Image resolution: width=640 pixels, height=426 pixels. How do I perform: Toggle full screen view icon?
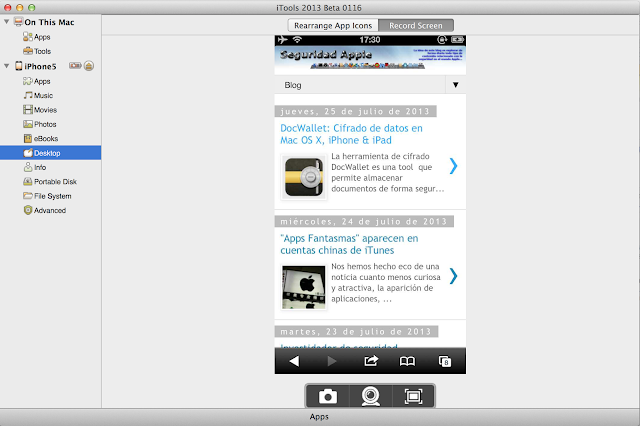[413, 396]
